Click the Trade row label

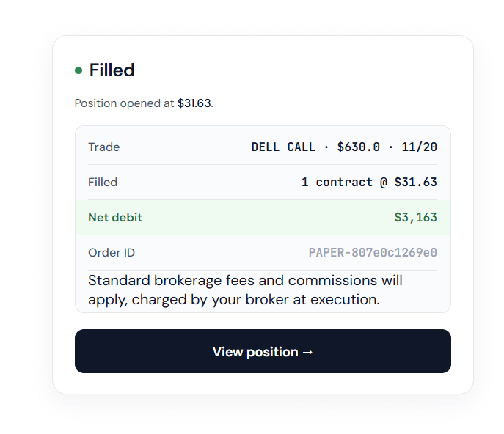(104, 147)
